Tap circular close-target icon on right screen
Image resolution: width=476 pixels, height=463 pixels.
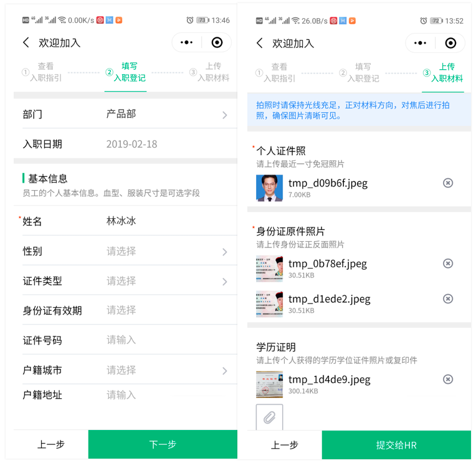[450, 43]
